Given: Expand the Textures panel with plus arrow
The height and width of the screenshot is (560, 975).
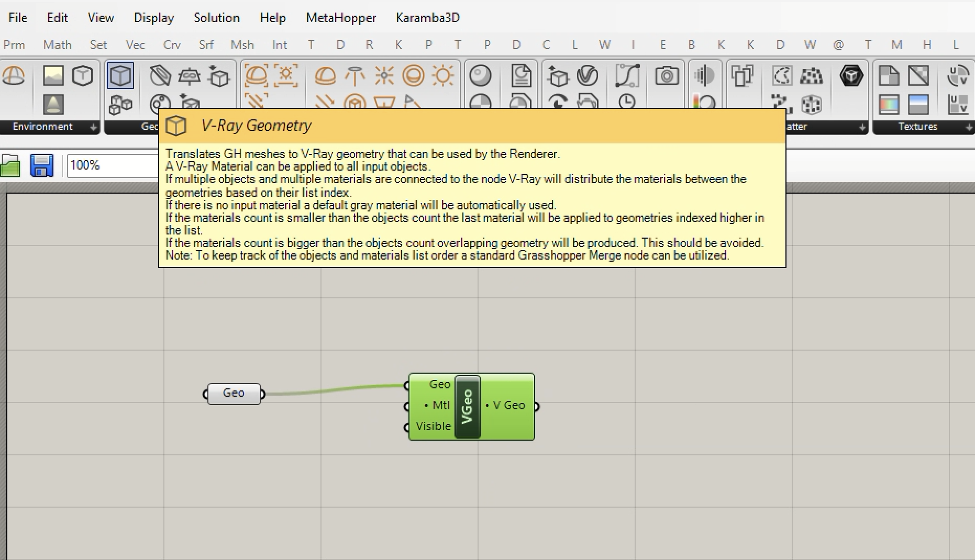Looking at the screenshot, I should point(968,127).
